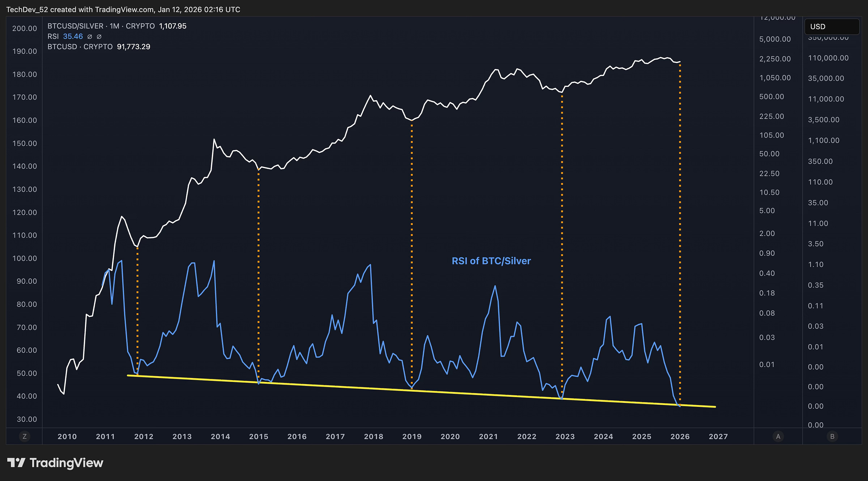Click the 2026 label on time axis
The width and height of the screenshot is (868, 481).
click(x=680, y=437)
